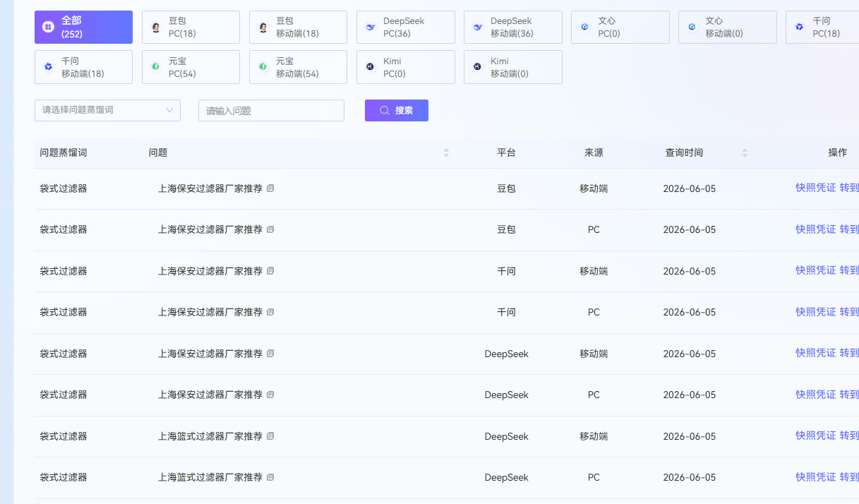Click the 问题蒸馏词 column header
The width and height of the screenshot is (859, 504).
tap(64, 152)
